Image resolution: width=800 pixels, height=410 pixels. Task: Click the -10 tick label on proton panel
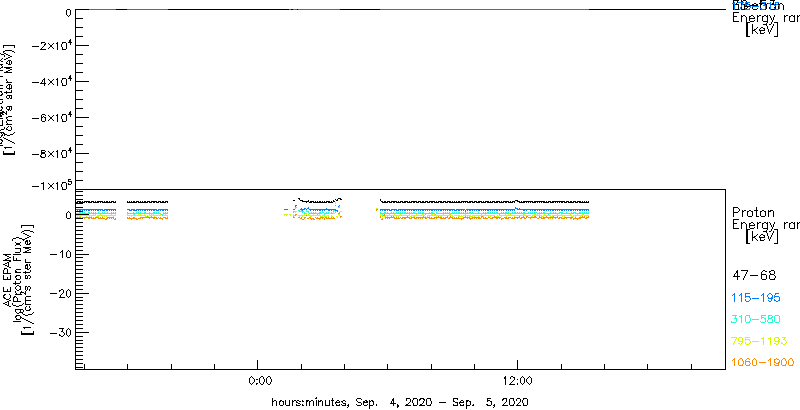pos(61,254)
